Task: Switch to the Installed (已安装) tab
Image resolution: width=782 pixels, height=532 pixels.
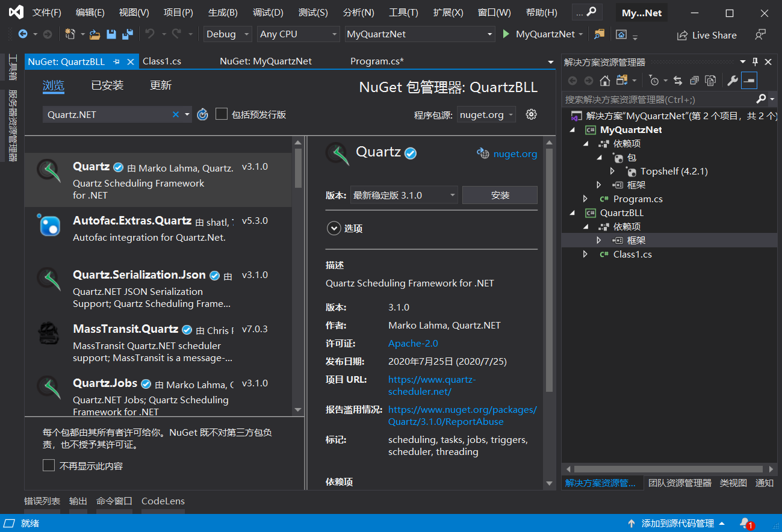Action: (107, 85)
